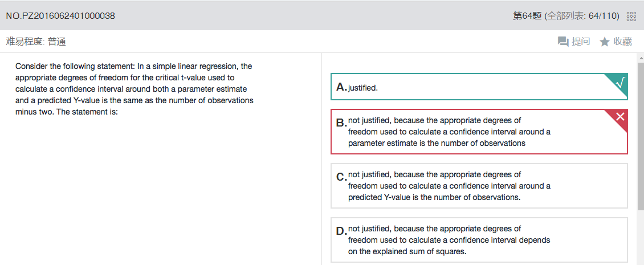
Task: Click the green checkmark on option A
Action: click(x=620, y=82)
